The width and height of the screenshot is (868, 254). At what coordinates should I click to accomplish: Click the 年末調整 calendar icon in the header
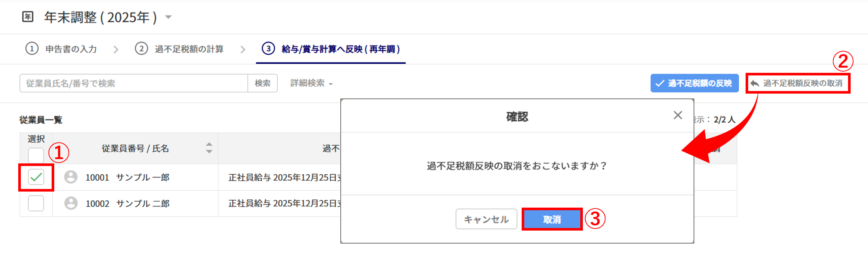click(x=28, y=17)
